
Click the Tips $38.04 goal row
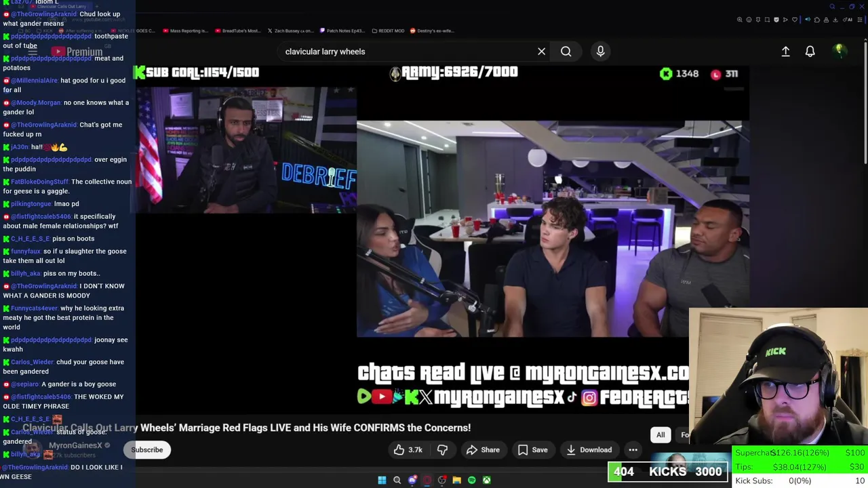click(x=800, y=467)
